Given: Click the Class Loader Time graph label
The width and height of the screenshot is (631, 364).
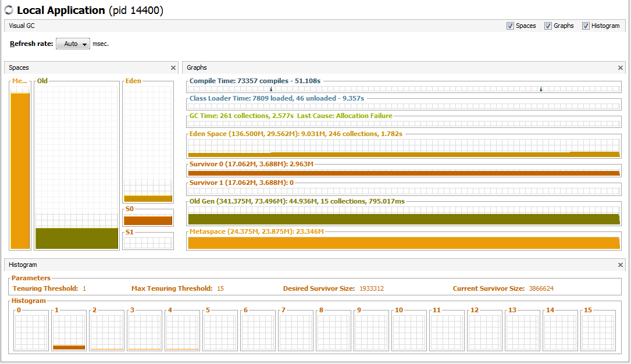Looking at the screenshot, I should coord(277,98).
